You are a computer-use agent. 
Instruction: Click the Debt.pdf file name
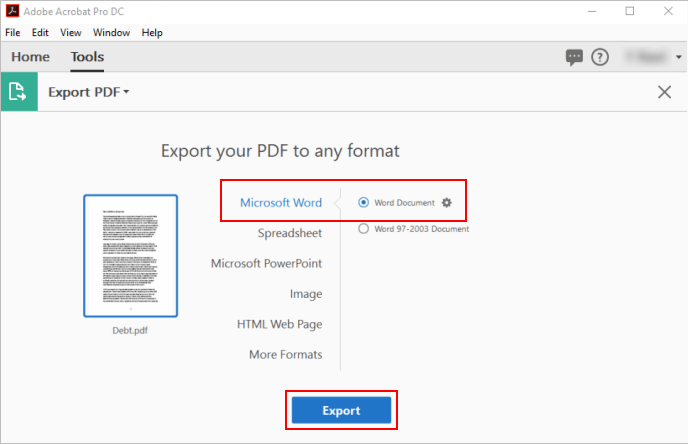(130, 330)
